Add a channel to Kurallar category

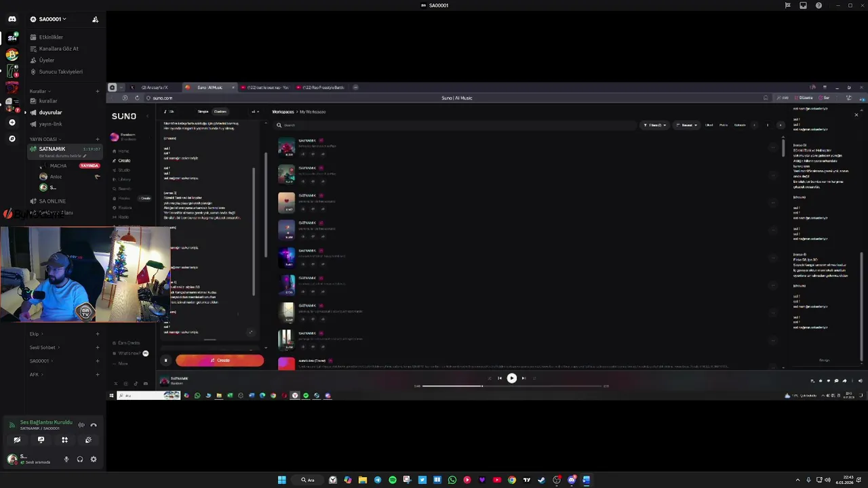[98, 91]
